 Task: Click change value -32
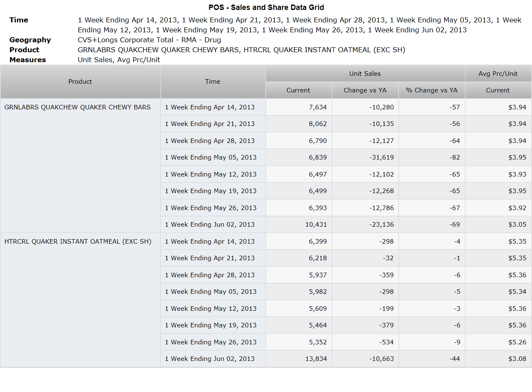[365, 258]
